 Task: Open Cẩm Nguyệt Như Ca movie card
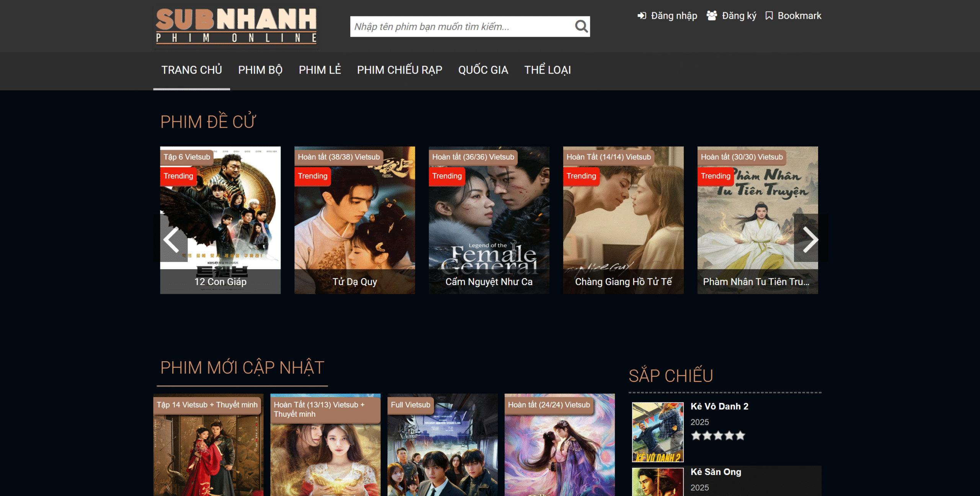click(488, 220)
